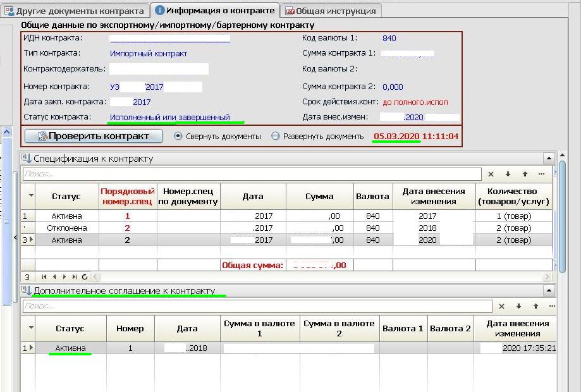
Task: Clear the additional agreement search with X
Action: point(501,306)
